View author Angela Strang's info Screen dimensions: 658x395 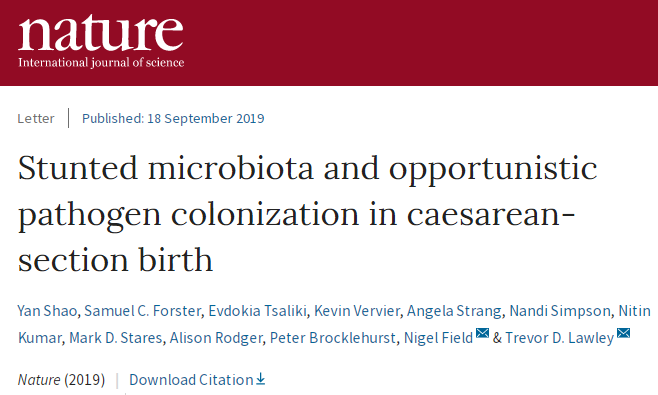click(454, 311)
